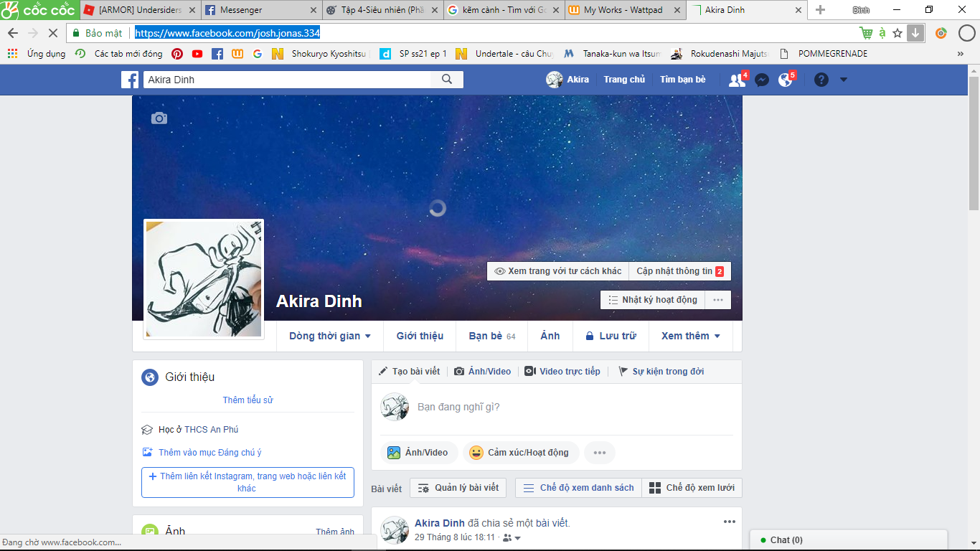Click the stop loading X button

coord(52,33)
